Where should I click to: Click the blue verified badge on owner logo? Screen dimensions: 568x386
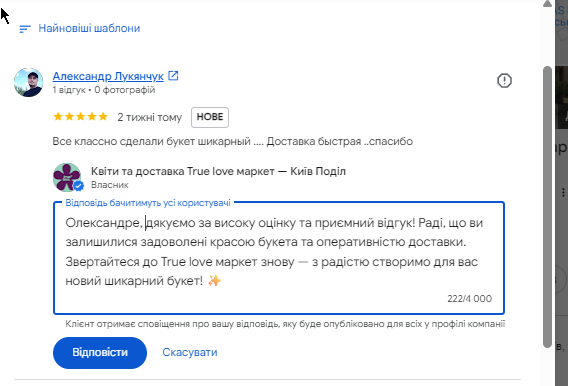coord(79,186)
